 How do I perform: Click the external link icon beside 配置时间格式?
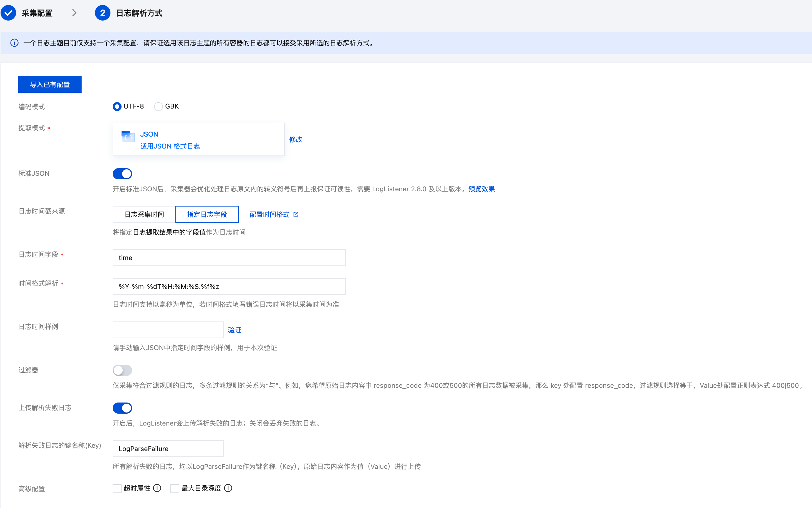pyautogui.click(x=296, y=214)
